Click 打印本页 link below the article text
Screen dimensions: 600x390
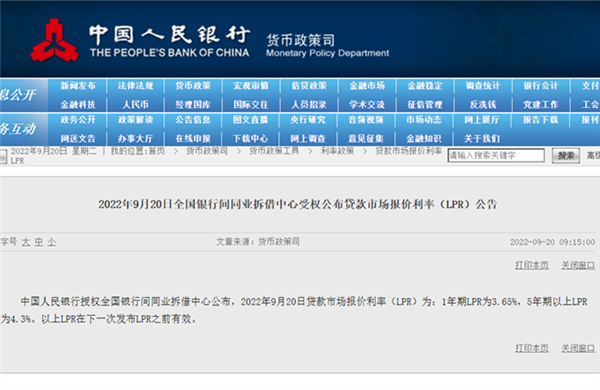[532, 348]
